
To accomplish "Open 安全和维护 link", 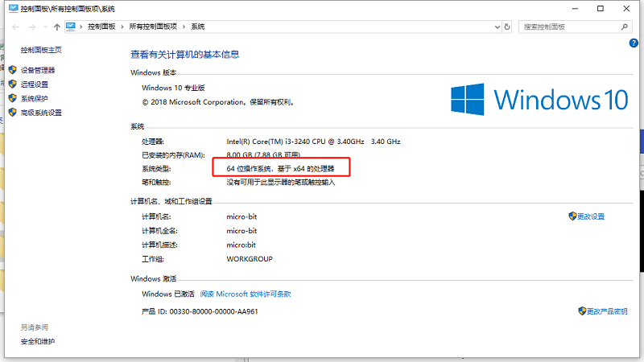I will (x=38, y=341).
